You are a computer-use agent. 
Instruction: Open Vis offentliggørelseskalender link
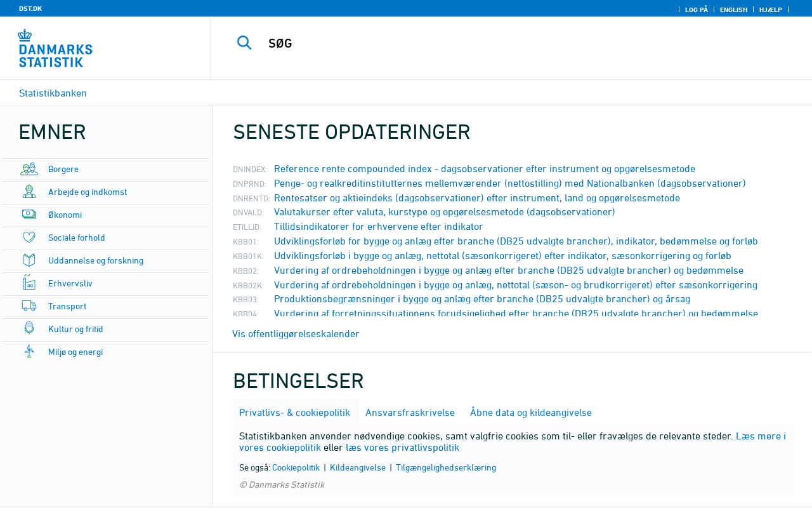296,334
